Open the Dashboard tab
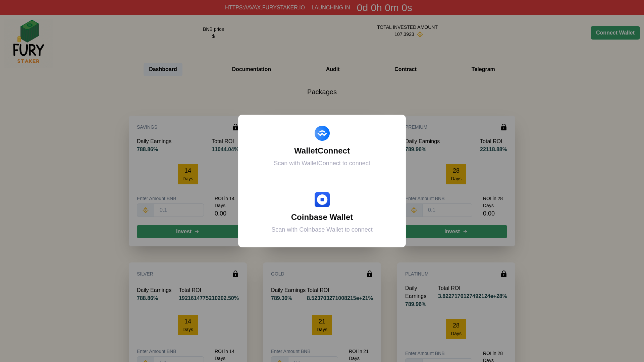 pyautogui.click(x=163, y=69)
